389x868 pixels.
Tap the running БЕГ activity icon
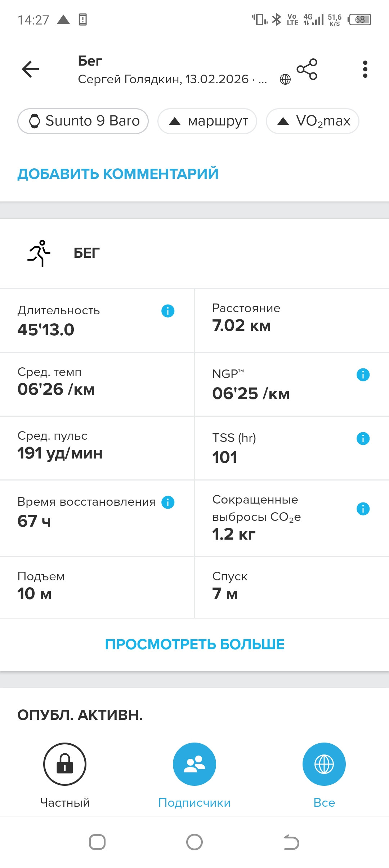(x=39, y=253)
